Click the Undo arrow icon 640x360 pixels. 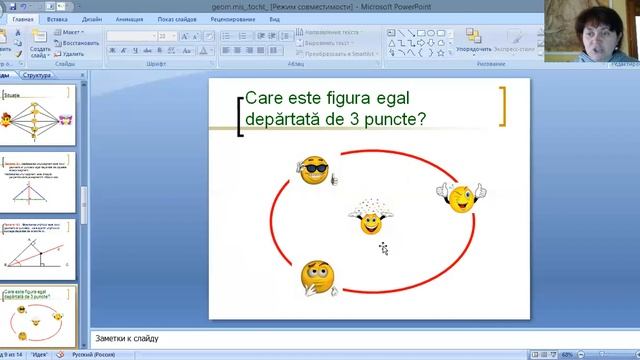coord(24,6)
